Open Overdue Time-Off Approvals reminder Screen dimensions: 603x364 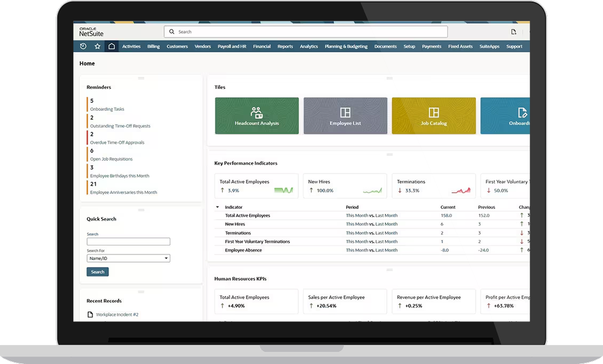coord(117,143)
